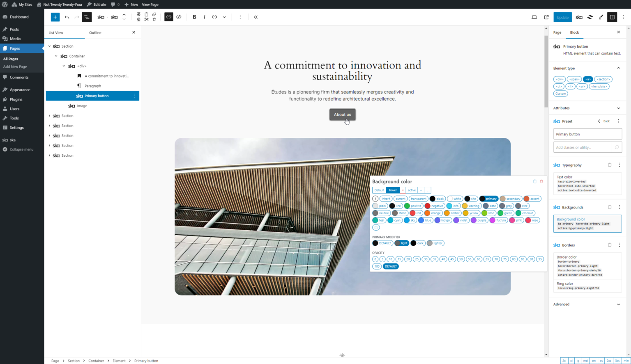Expand the Advanced section
This screenshot has width=631, height=364.
[618, 304]
